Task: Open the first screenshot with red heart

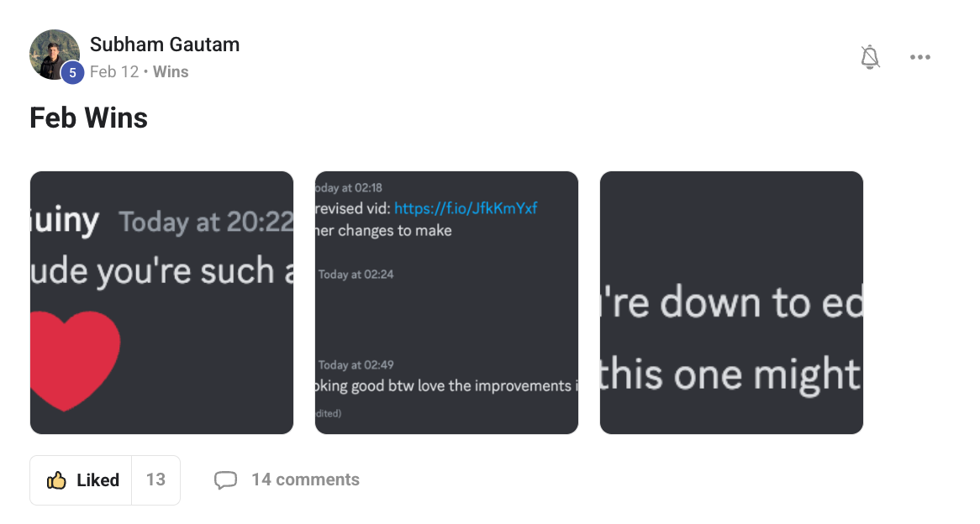Action: 161,303
